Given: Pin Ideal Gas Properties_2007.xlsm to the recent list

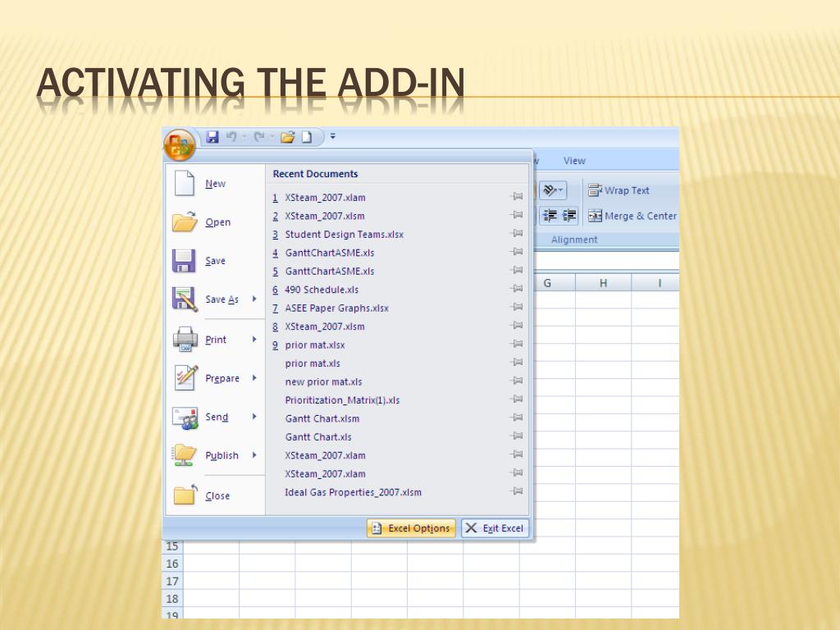Looking at the screenshot, I should coord(517,491).
